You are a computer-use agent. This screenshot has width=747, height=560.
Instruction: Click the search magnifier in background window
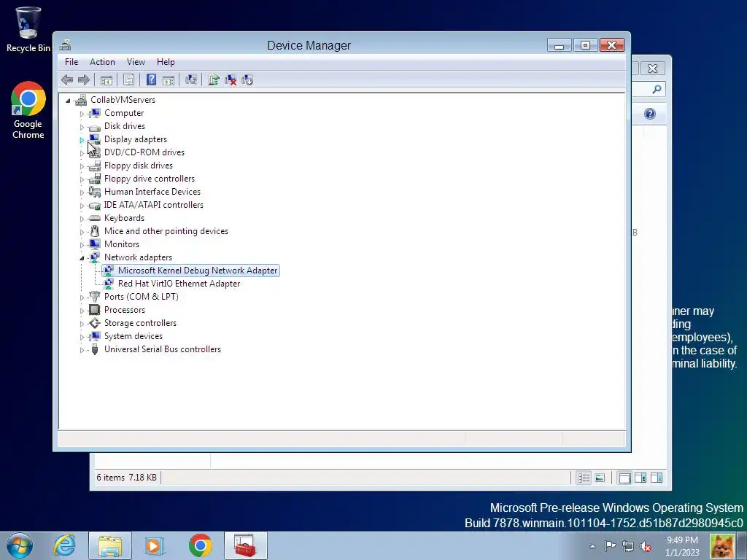[657, 89]
